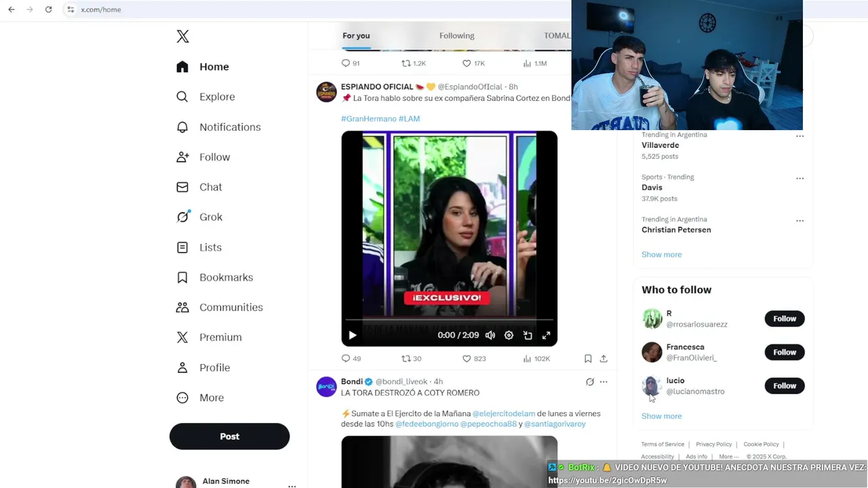Show more who to follow
The image size is (868, 488).
pos(661,416)
